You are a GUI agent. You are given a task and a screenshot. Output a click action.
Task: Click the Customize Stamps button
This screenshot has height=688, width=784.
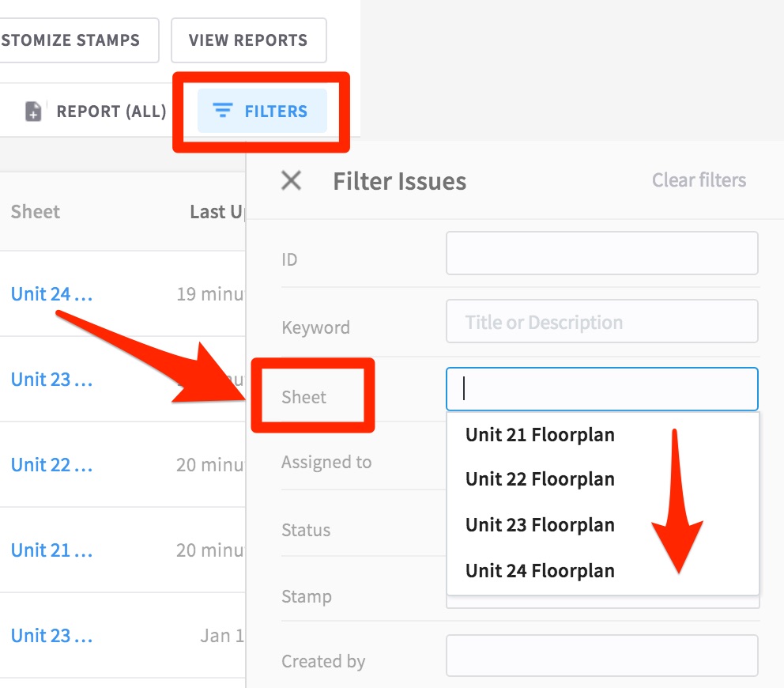pyautogui.click(x=79, y=40)
